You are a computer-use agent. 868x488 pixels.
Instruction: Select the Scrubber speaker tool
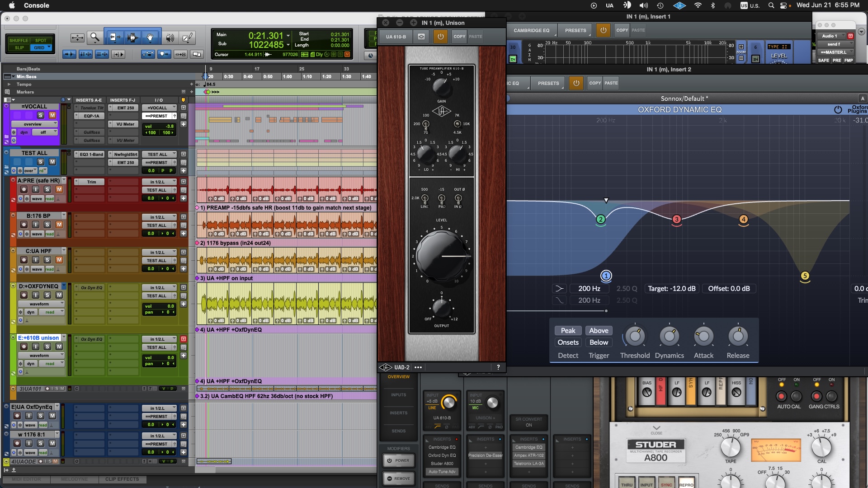[170, 38]
